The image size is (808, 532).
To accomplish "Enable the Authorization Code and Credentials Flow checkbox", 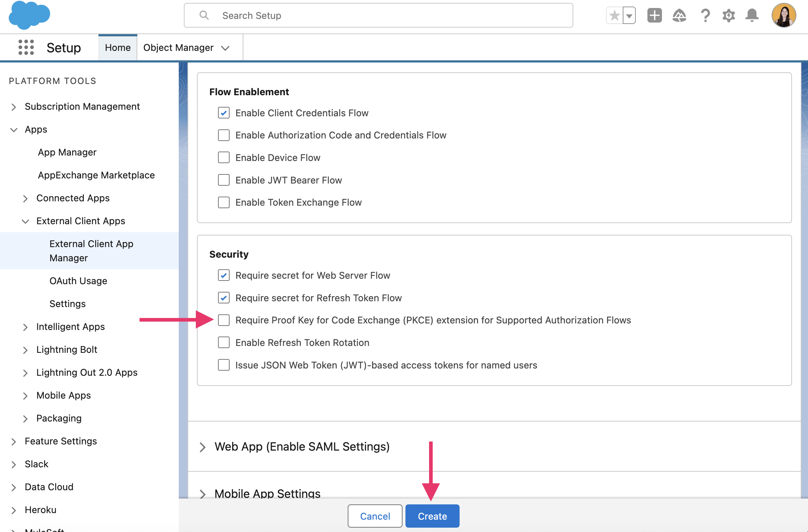I will 223,135.
